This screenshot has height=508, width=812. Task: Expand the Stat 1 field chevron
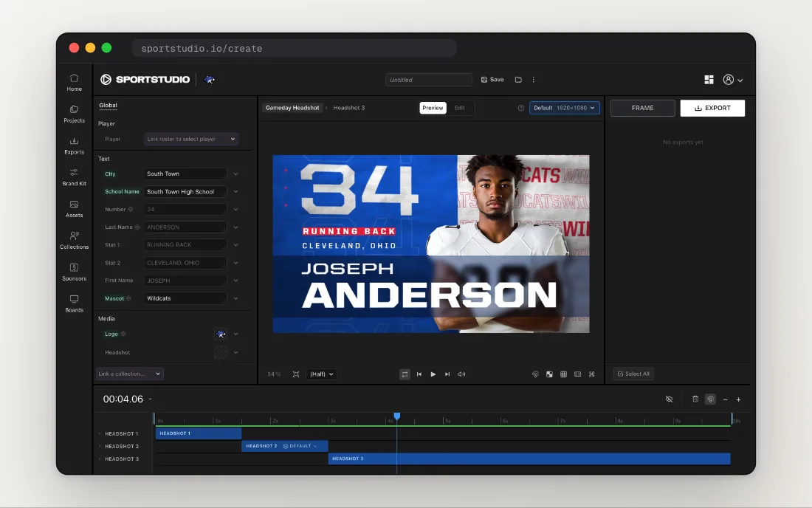[235, 245]
